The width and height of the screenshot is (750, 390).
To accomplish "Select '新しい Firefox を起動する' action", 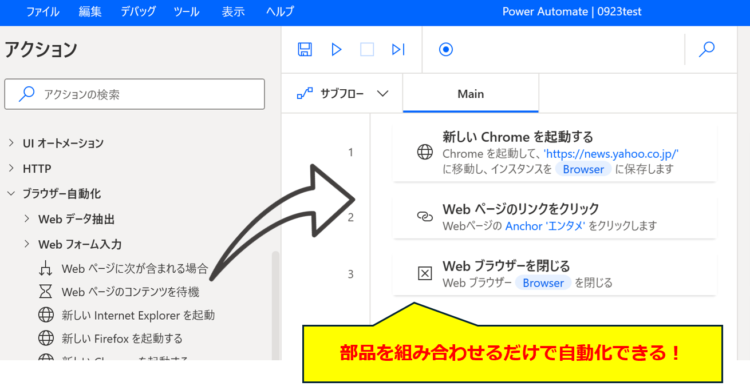I will click(x=122, y=338).
